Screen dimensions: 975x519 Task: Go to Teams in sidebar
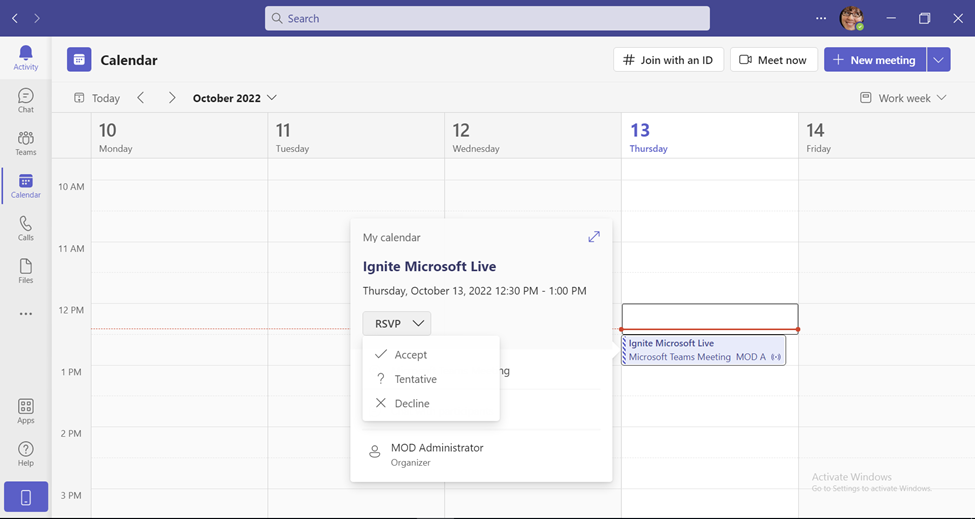25,143
